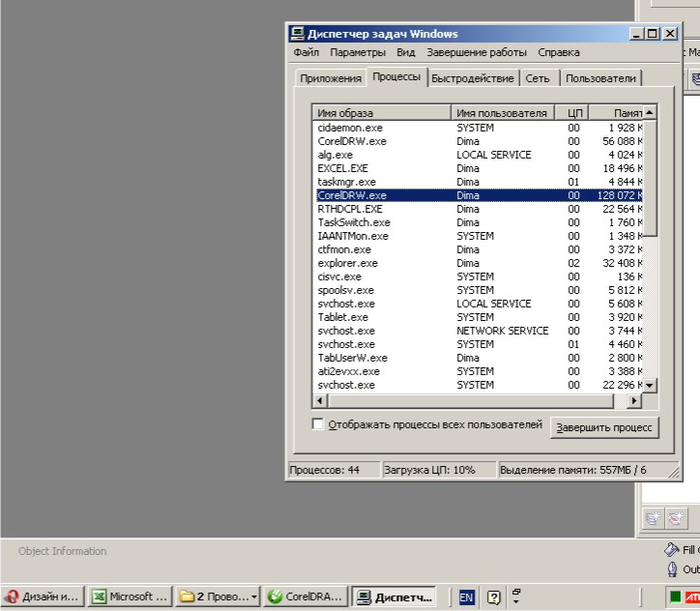Switch to the Приложения tab
700x611 pixels.
click(x=331, y=78)
